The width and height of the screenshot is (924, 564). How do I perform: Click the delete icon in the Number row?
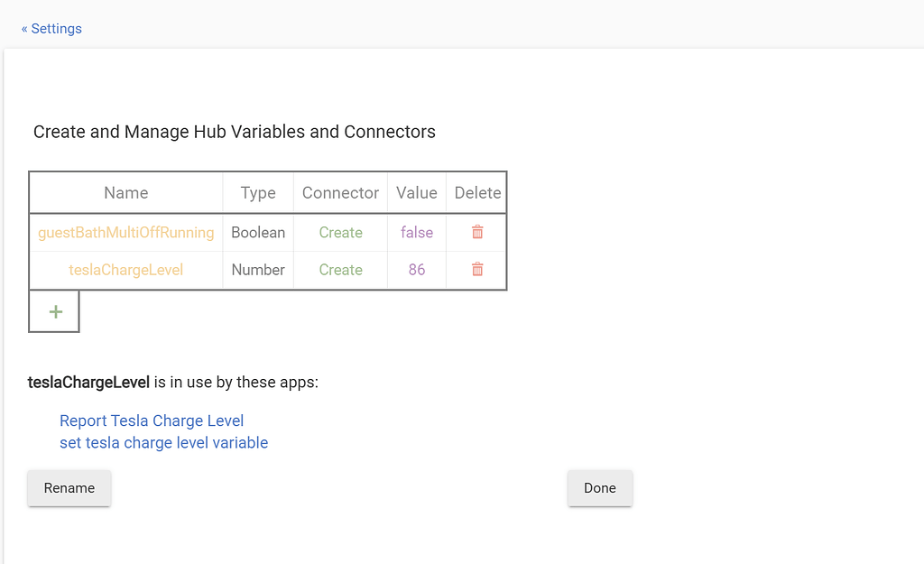476,270
